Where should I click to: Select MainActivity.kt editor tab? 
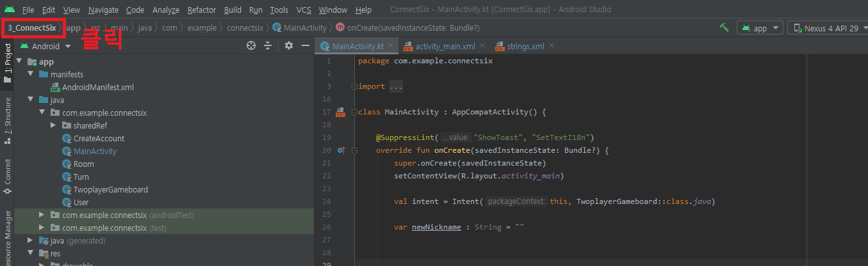358,47
